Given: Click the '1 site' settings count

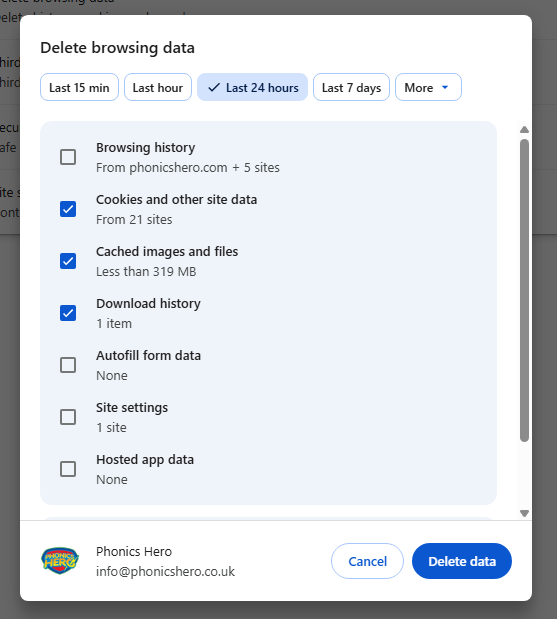Looking at the screenshot, I should click(x=111, y=428).
